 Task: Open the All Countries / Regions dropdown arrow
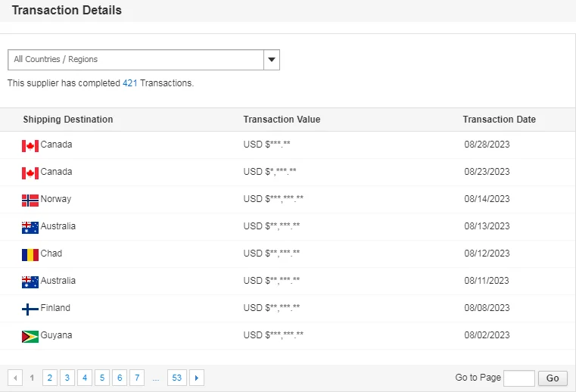(272, 60)
